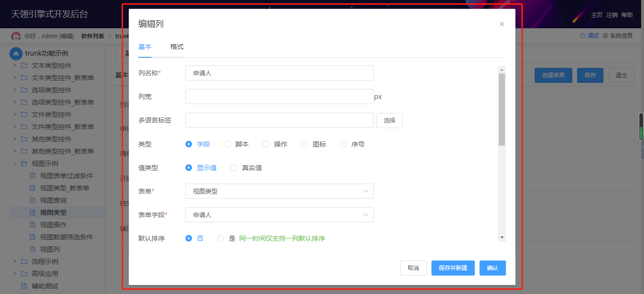
Task: Click the home icon beside trunk功能示例
Action: [16, 53]
